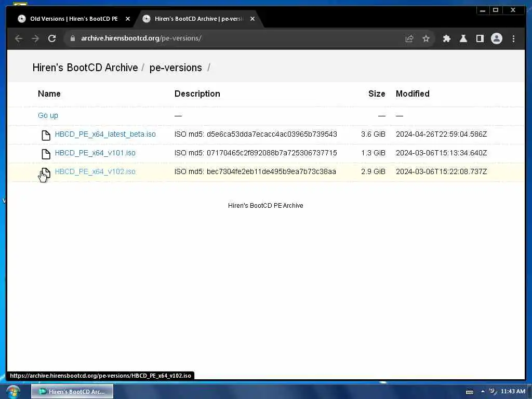Click the pe-versions breadcrumb link

(176, 68)
